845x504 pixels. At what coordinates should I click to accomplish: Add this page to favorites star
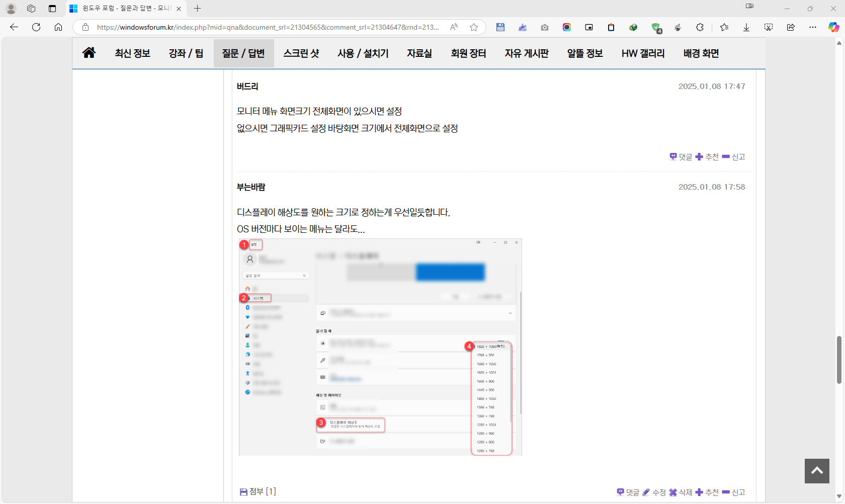(474, 27)
